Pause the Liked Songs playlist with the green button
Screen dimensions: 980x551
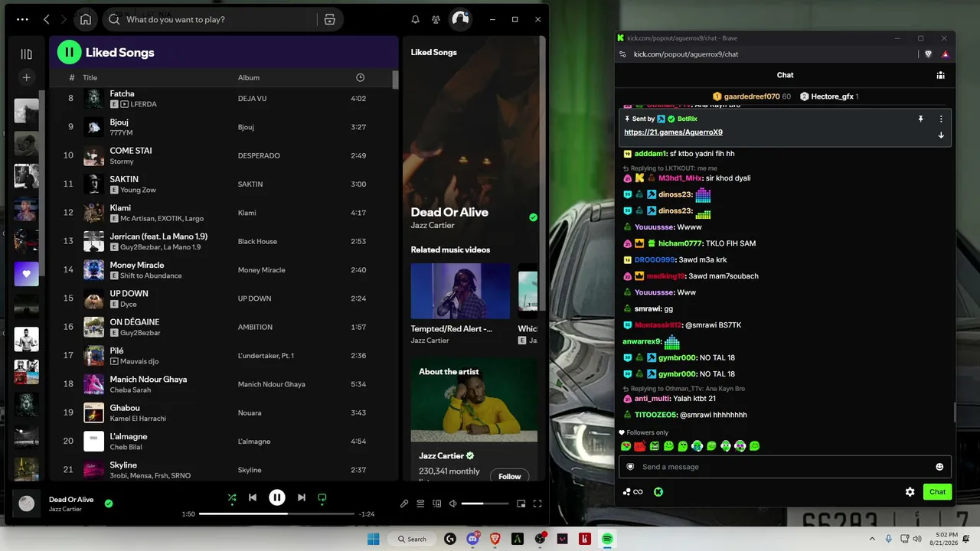point(69,52)
